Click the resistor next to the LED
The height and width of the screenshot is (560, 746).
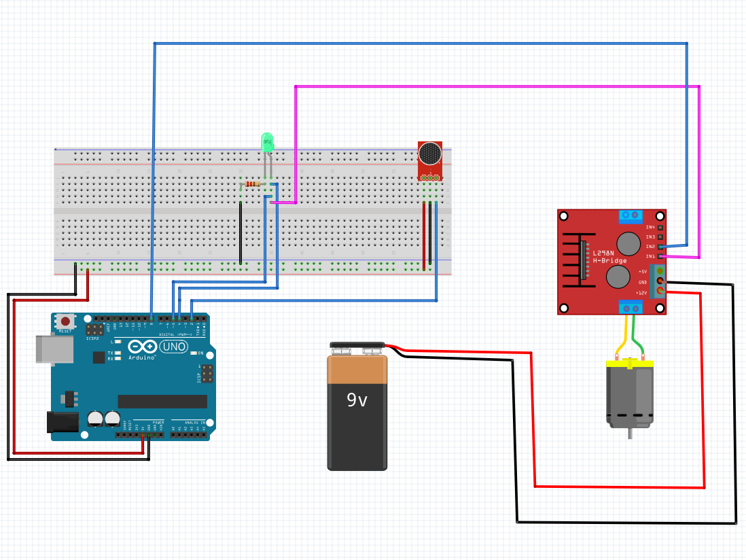pyautogui.click(x=253, y=183)
